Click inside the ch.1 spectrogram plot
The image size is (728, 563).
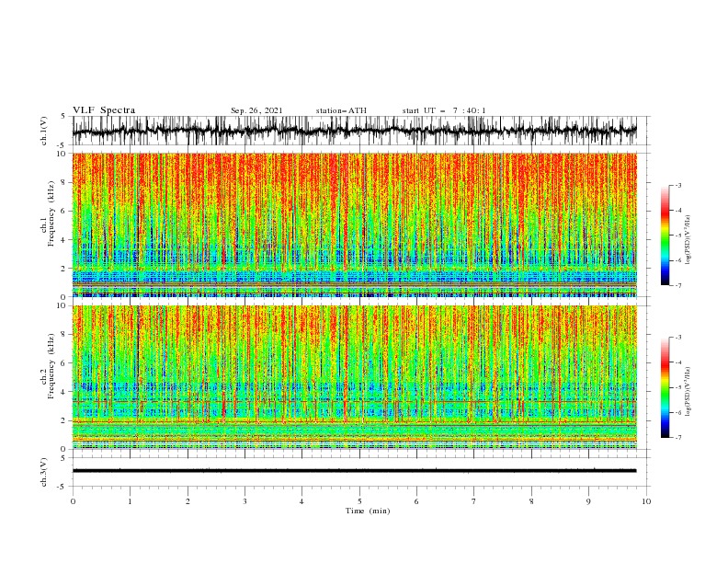click(354, 224)
